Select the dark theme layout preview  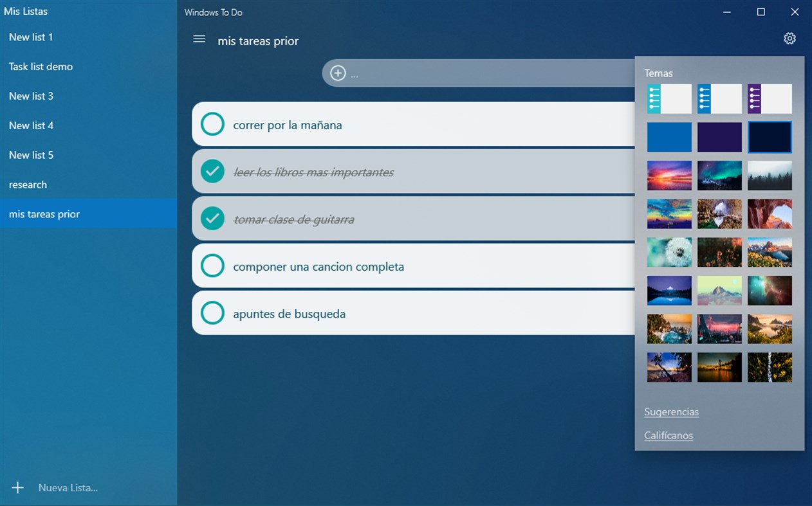[x=770, y=98]
